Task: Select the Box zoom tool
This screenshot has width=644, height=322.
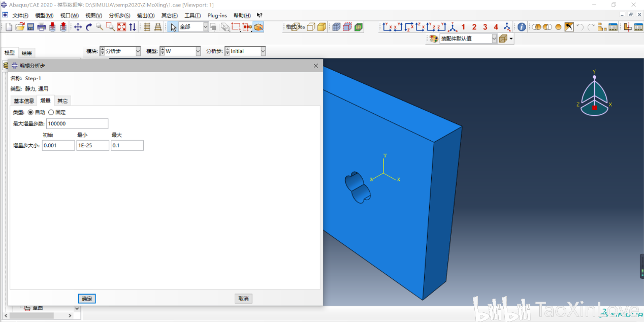Action: (x=110, y=27)
